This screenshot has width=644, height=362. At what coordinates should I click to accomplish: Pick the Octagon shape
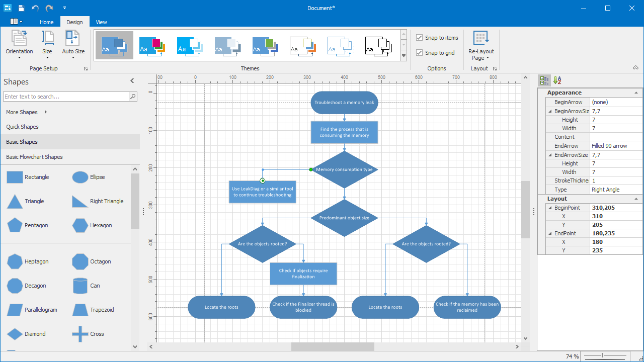[92, 261]
